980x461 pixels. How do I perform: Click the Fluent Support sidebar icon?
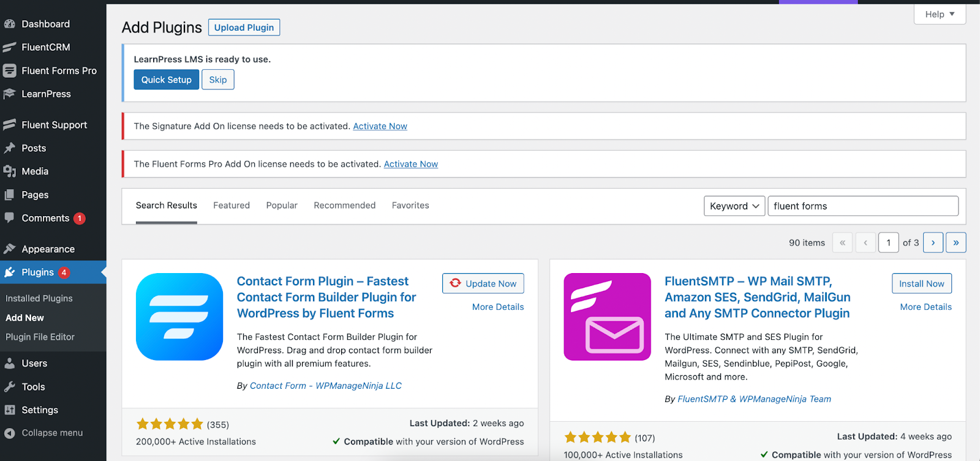(9, 125)
